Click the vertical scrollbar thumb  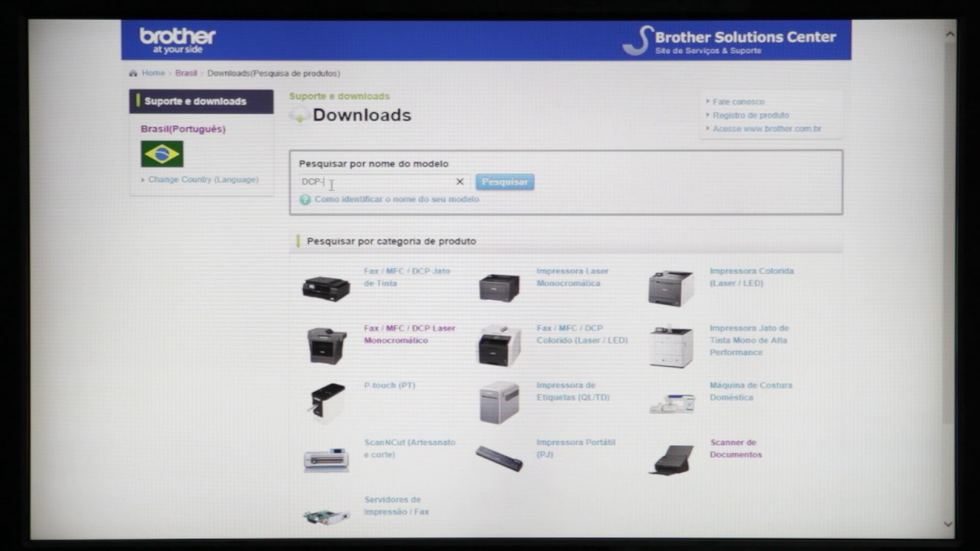point(949,232)
